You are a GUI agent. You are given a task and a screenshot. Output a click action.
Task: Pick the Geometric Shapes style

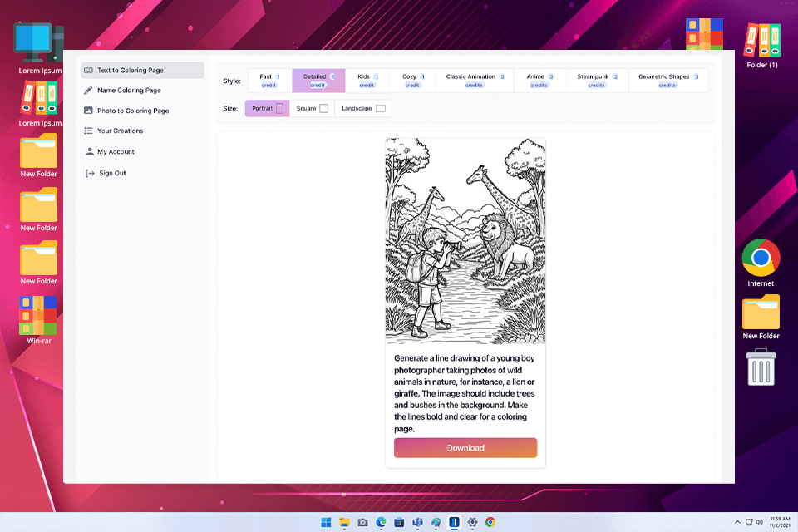tap(667, 81)
